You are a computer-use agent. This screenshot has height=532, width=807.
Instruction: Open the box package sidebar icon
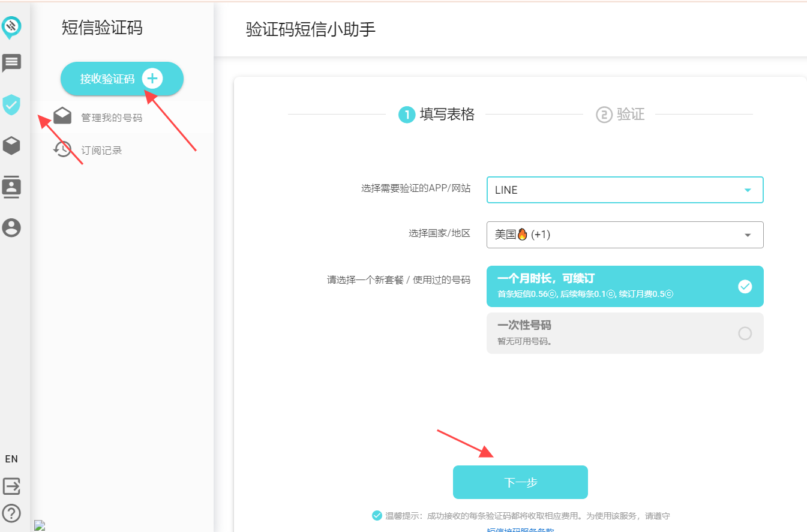tap(11, 145)
